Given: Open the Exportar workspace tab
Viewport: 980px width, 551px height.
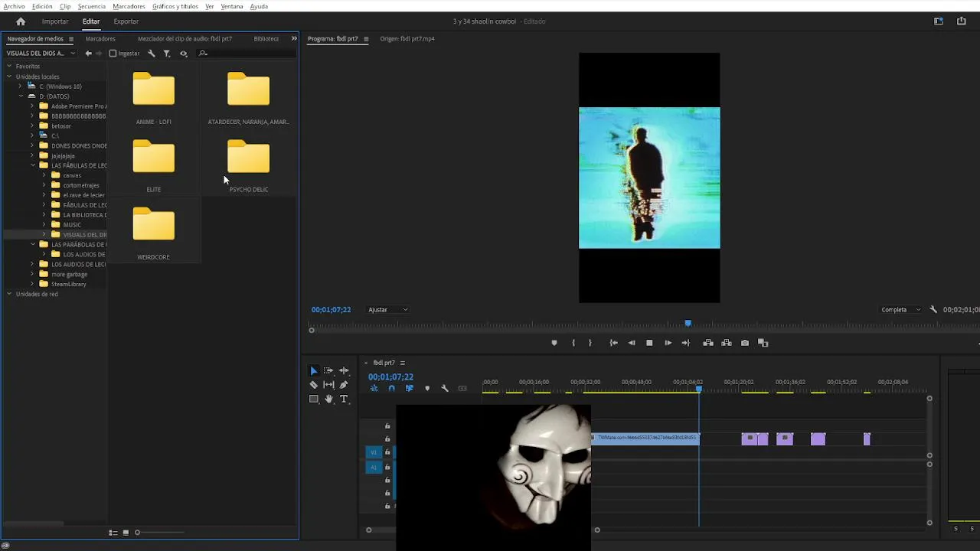Looking at the screenshot, I should [126, 21].
